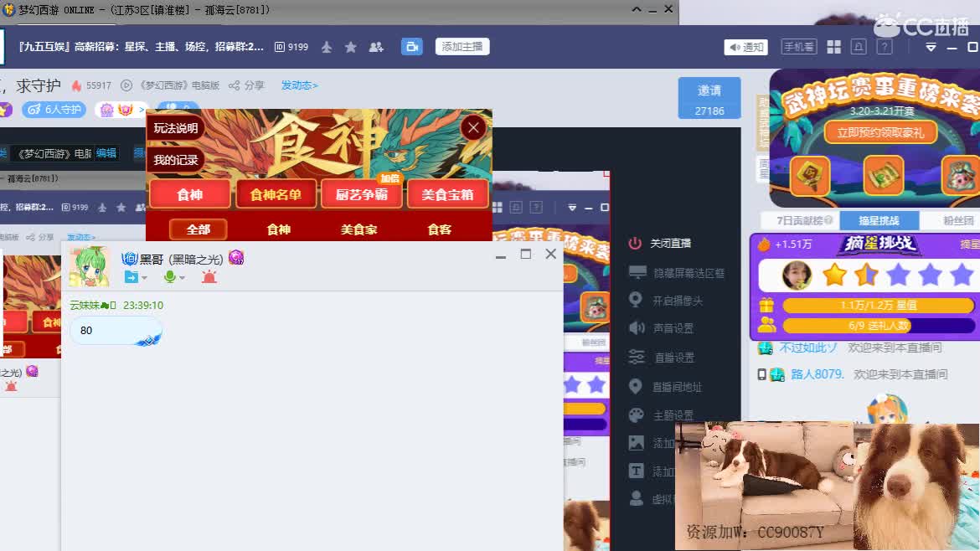Select the 厨艺争霸 tab
The width and height of the screenshot is (980, 551).
[361, 195]
